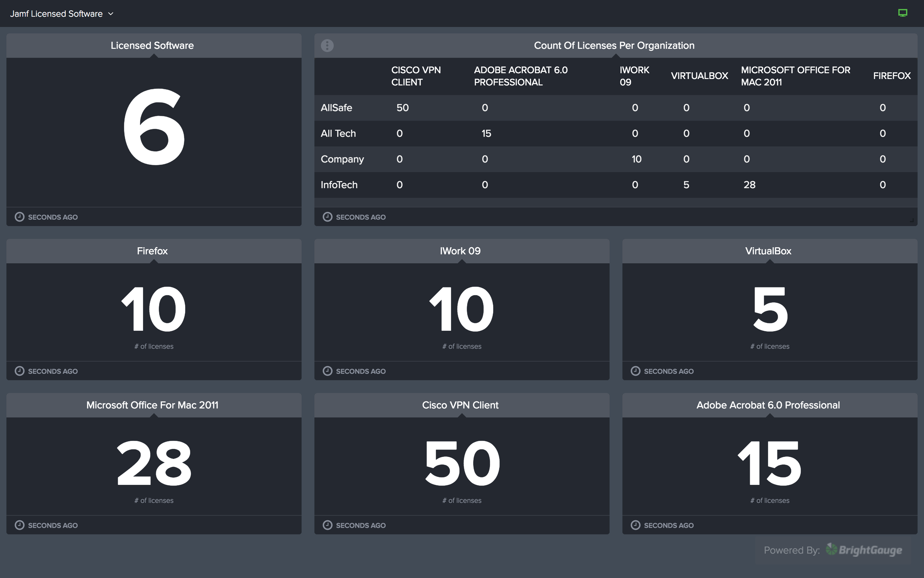Open the three-dot menu on Count Of Licenses gauge
Viewport: 924px width, 578px height.
pyautogui.click(x=327, y=46)
